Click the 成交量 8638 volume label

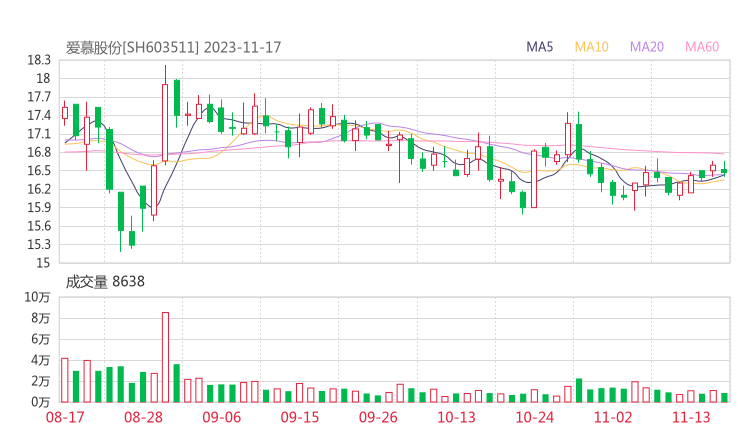[105, 282]
